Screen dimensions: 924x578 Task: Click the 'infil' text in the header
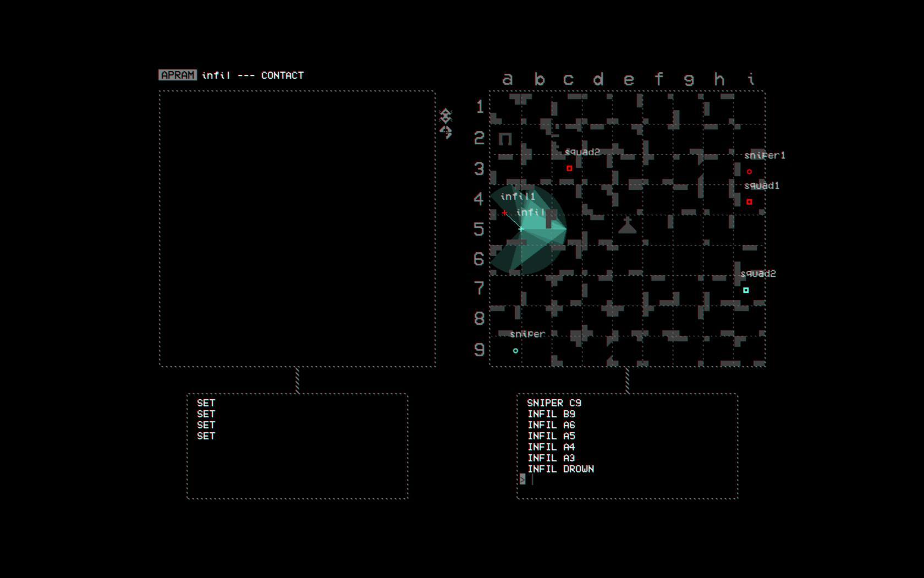tap(216, 75)
